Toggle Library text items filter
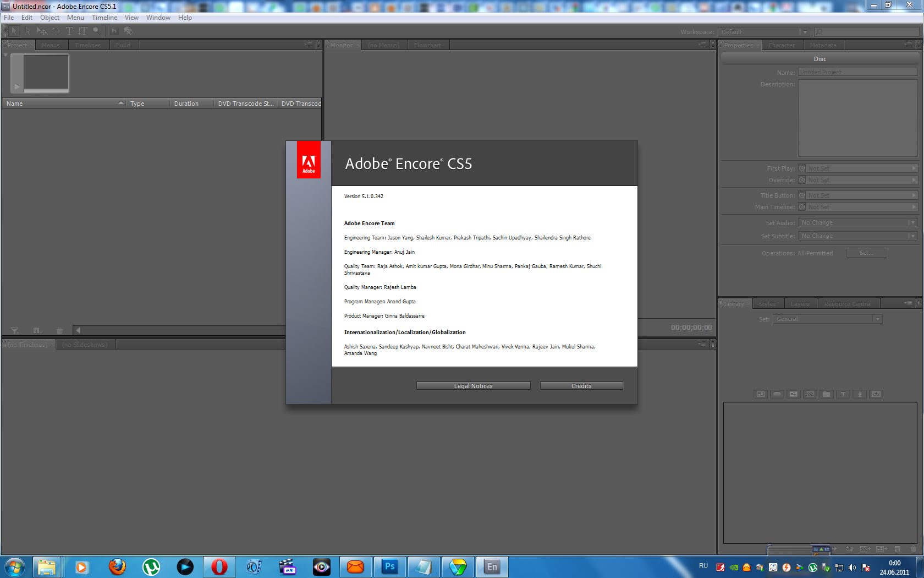Viewport: 924px width, 578px height. [x=843, y=394]
